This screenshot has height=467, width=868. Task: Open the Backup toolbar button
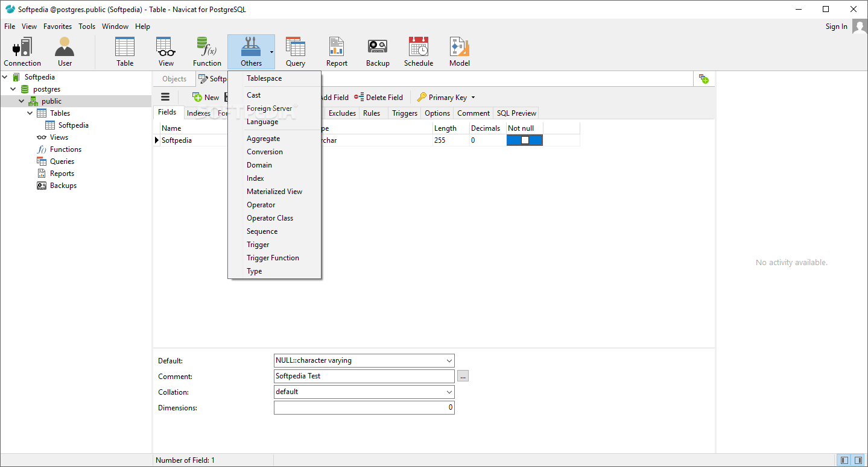pos(378,52)
